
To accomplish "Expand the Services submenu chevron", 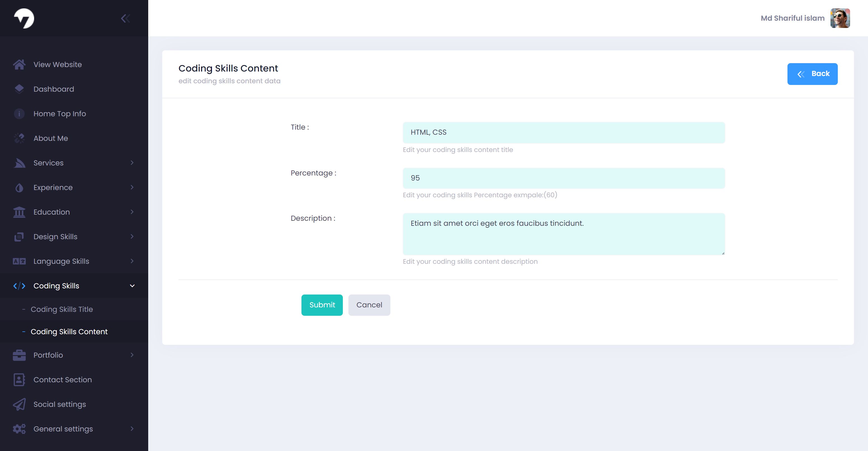I will (132, 163).
